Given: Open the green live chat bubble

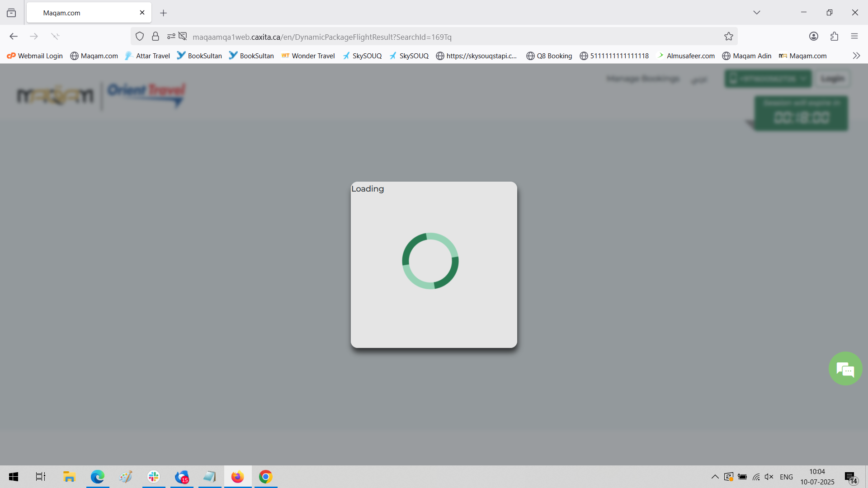Looking at the screenshot, I should tap(845, 369).
